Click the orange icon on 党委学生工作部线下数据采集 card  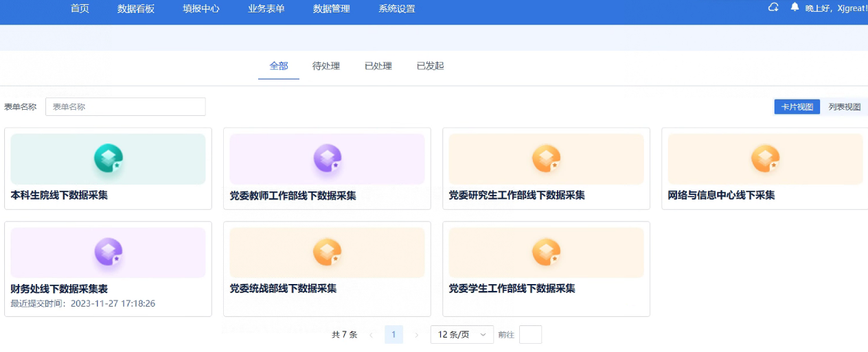coord(546,253)
